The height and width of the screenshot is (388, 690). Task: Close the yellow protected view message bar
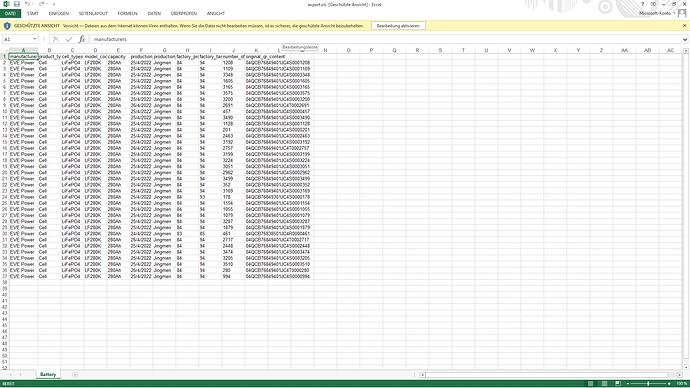pyautogui.click(x=684, y=26)
